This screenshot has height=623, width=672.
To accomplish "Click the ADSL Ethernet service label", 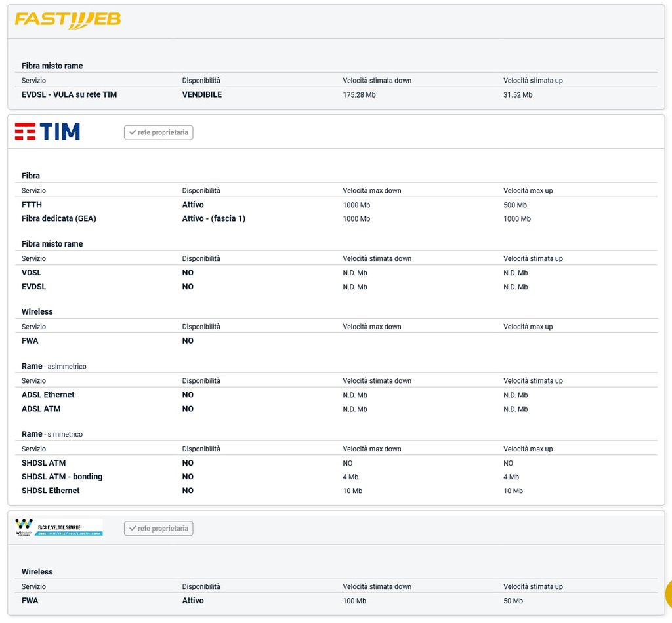I will tap(48, 395).
